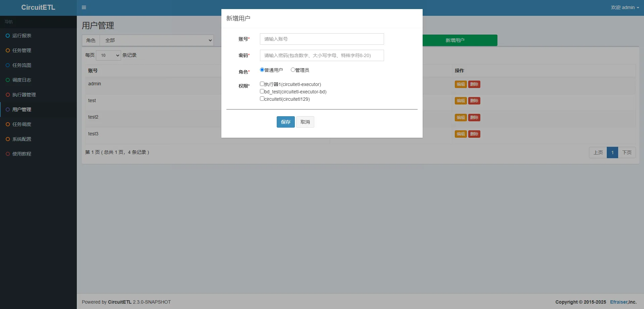Click the 任务流图 sidebar circle icon
Image resolution: width=644 pixels, height=309 pixels.
8,65
